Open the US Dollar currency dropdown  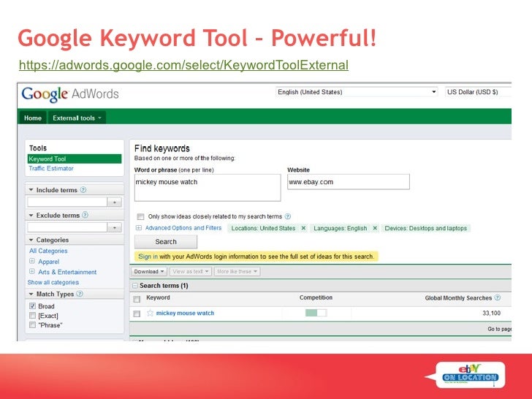coord(478,92)
